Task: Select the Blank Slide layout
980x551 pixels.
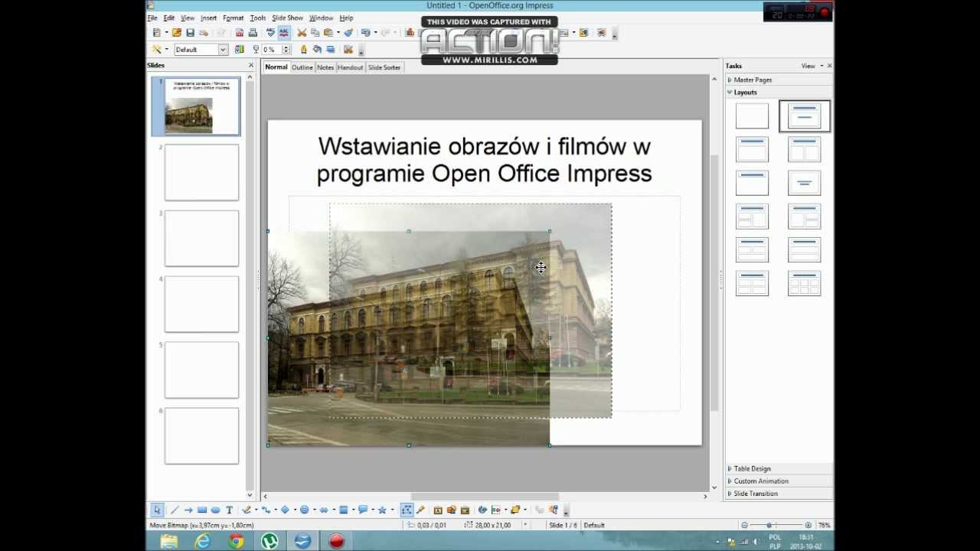Action: (x=752, y=116)
